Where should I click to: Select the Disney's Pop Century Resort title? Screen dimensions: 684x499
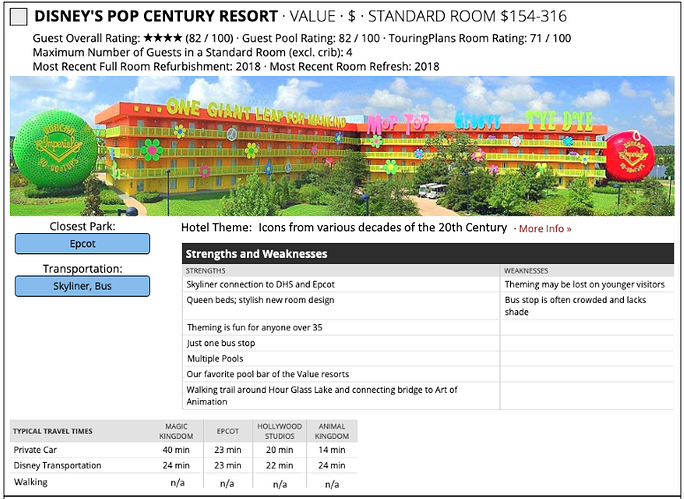coord(156,16)
